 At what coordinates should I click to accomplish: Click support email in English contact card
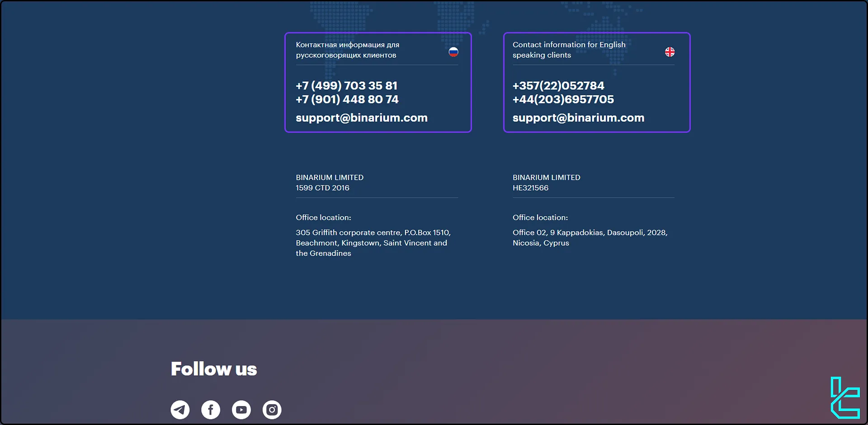point(579,118)
